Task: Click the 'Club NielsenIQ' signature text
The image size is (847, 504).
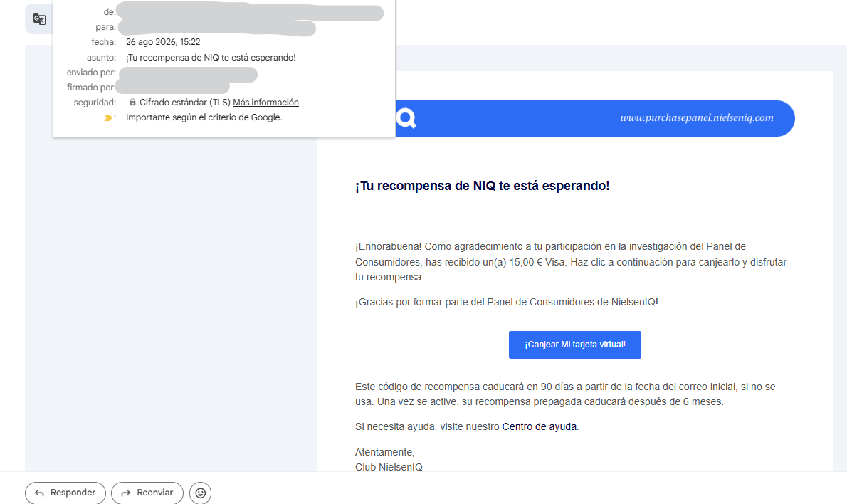Action: 389,467
